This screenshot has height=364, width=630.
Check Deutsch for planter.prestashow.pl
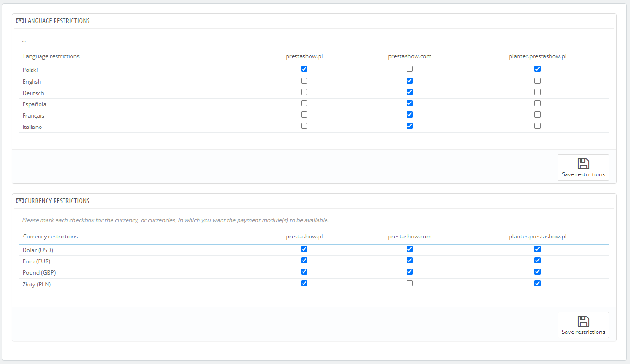(x=537, y=92)
